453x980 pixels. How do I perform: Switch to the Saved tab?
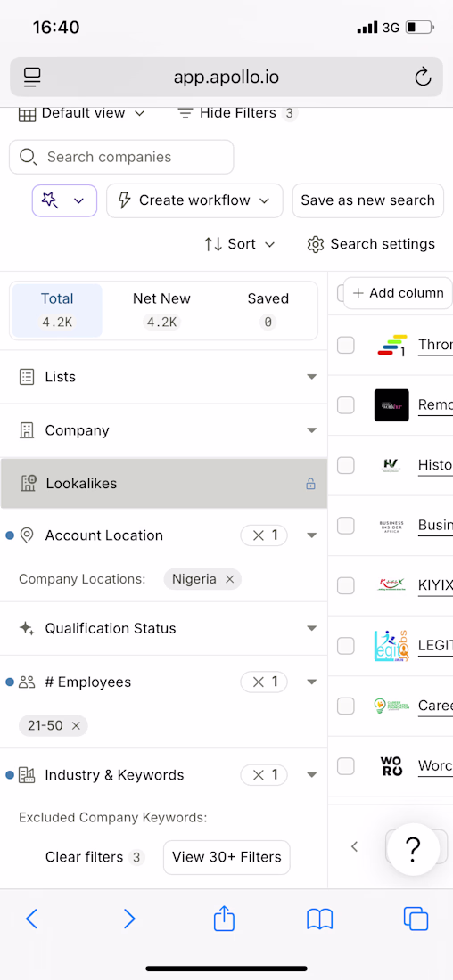click(x=268, y=311)
